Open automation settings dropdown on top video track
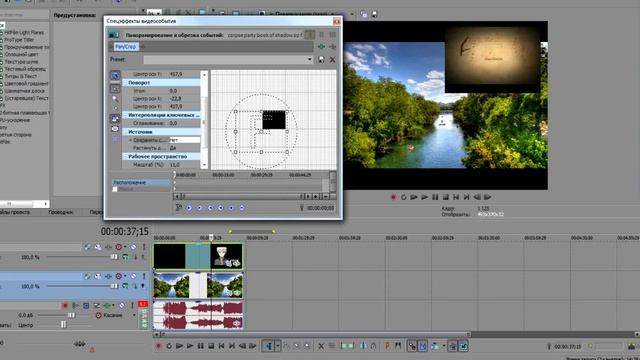This screenshot has height=360, width=640. (x=125, y=247)
